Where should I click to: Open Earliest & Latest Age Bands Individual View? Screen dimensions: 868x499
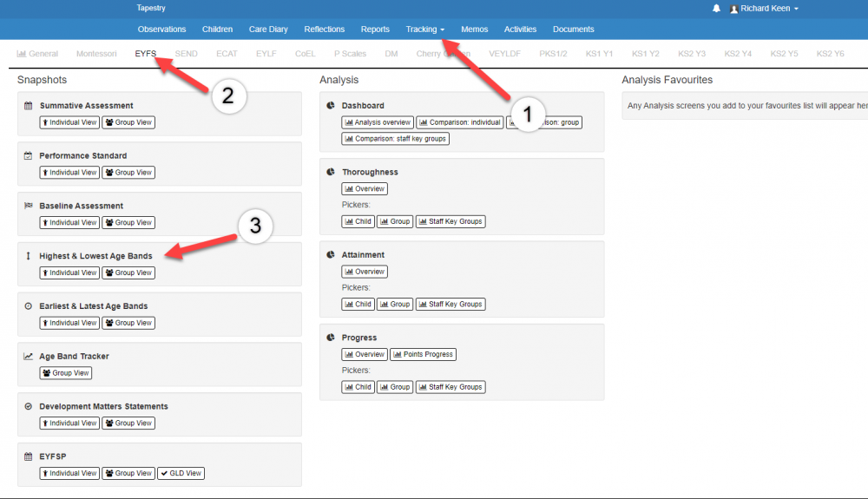click(x=69, y=323)
